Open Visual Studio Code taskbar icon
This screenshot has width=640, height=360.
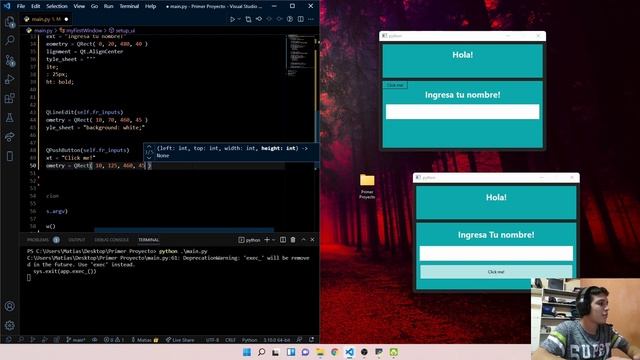point(350,352)
